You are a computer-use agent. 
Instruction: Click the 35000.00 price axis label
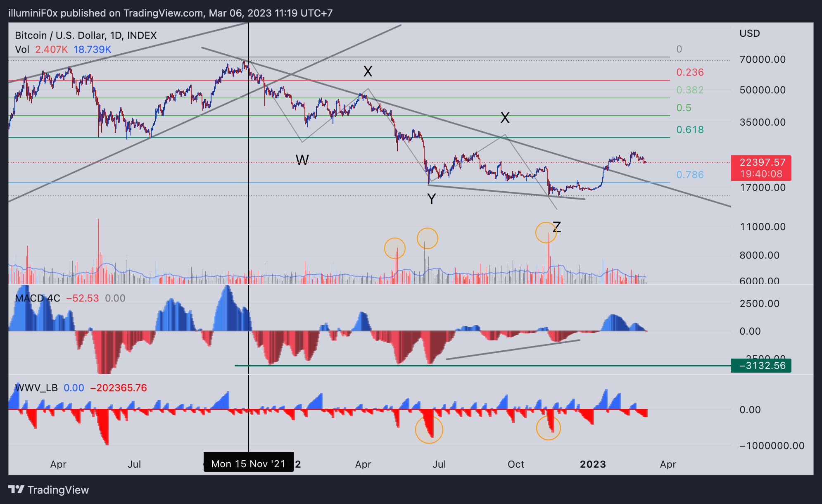(763, 122)
